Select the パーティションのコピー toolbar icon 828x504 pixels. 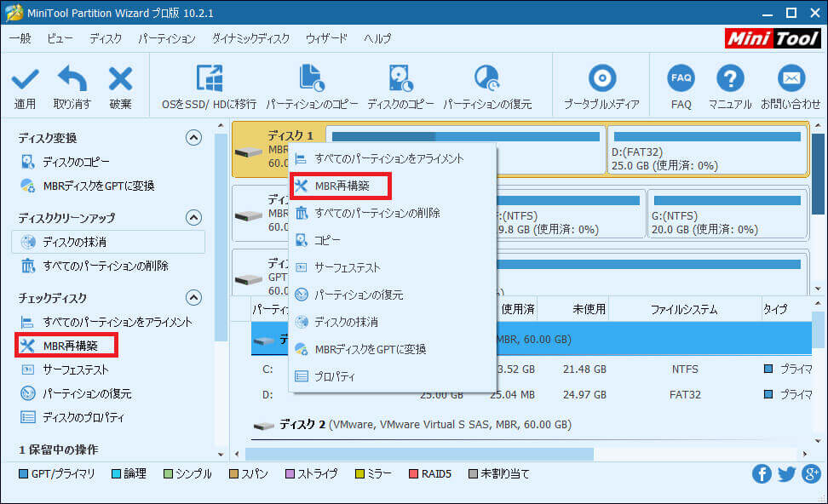coord(313,77)
